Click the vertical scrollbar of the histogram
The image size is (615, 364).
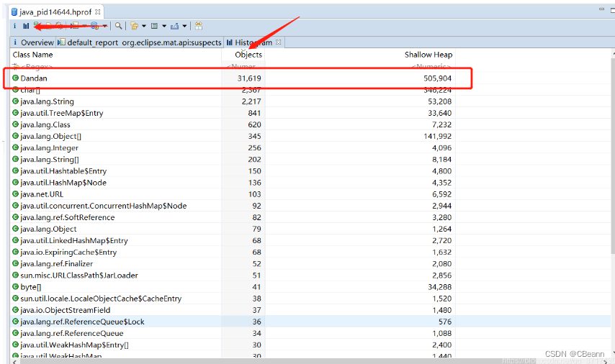[x=613, y=157]
